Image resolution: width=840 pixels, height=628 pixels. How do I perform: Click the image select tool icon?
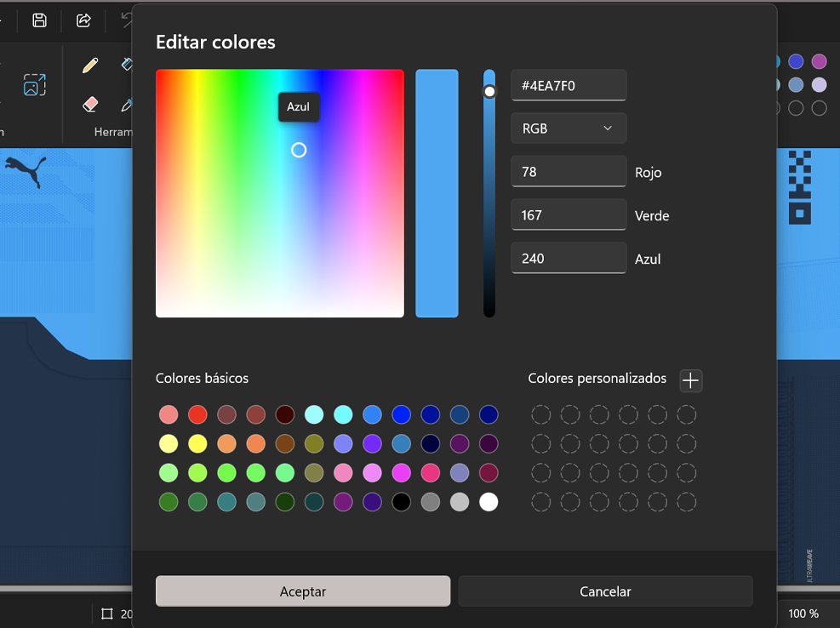pyautogui.click(x=34, y=84)
